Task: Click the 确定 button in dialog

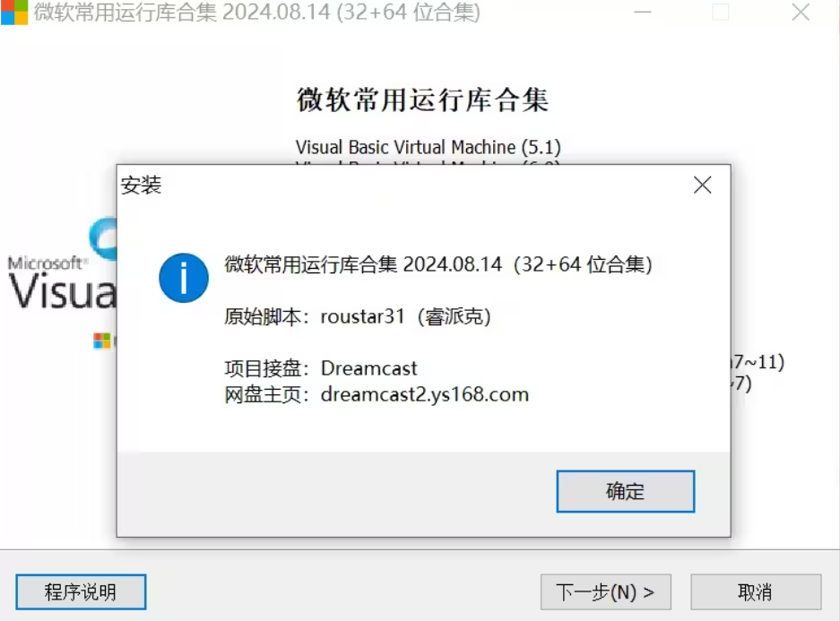Action: pos(625,491)
